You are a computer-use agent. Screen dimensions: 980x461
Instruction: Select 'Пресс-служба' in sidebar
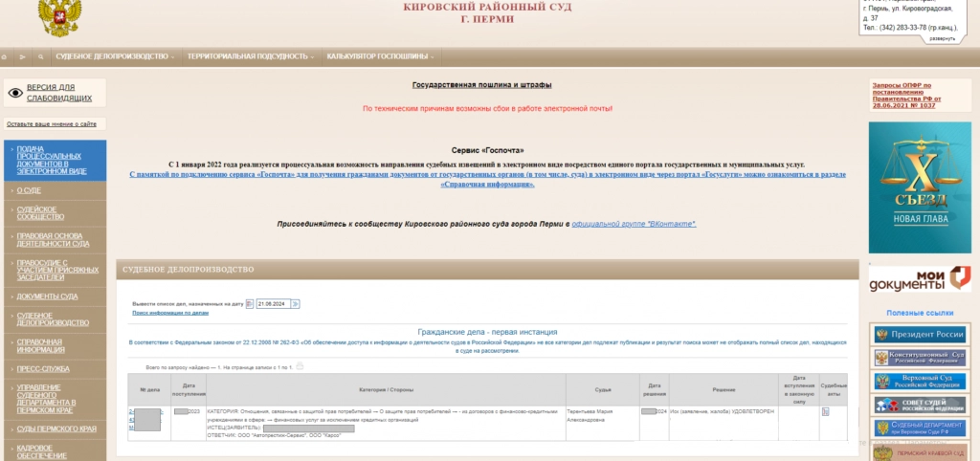point(55,369)
